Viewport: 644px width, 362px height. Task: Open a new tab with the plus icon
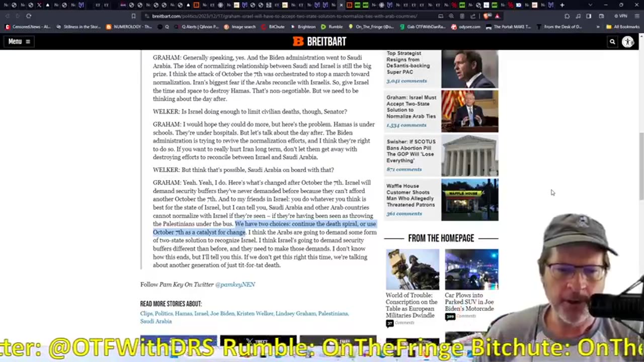pos(562,5)
